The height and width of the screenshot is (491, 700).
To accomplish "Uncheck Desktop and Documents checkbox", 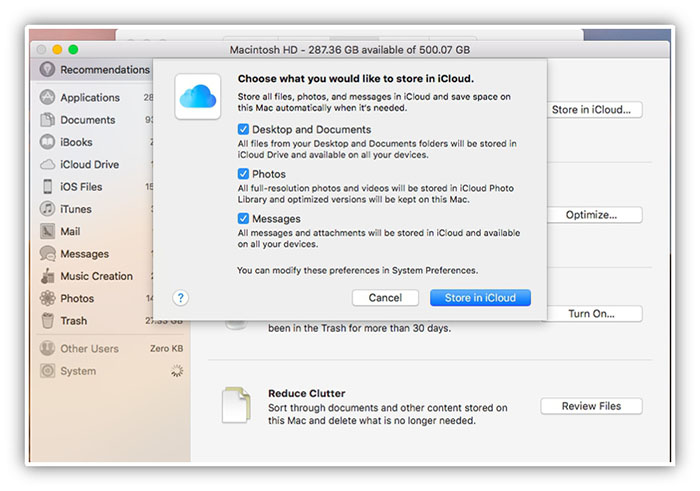I will [x=243, y=129].
